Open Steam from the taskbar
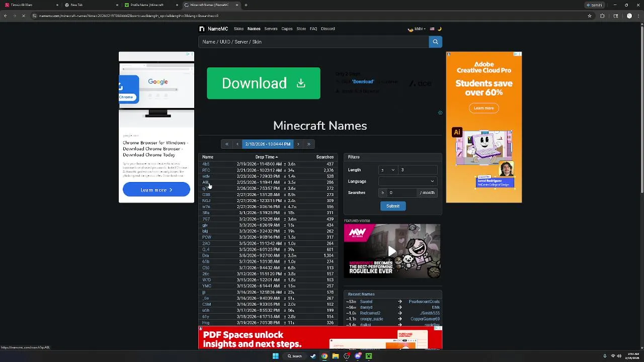644x362 pixels. 313,356
